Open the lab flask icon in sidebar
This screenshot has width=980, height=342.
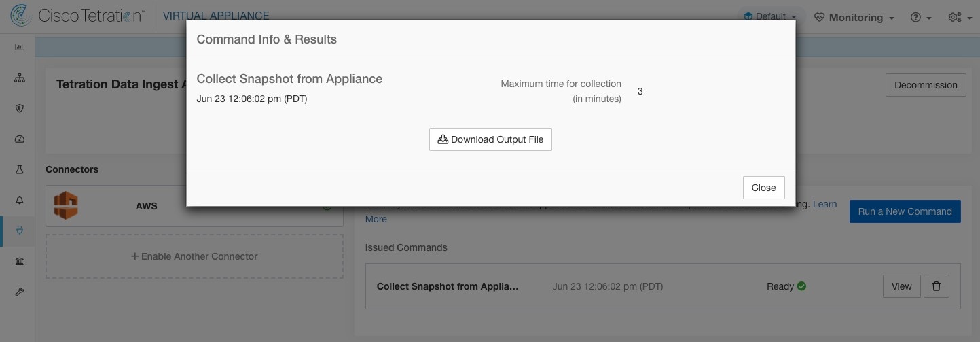pyautogui.click(x=19, y=169)
